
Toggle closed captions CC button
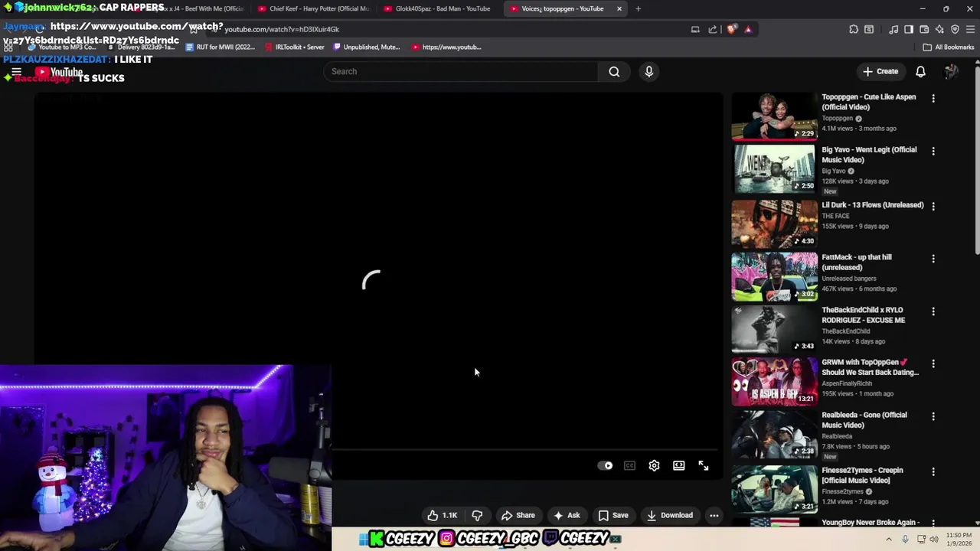[x=629, y=465]
